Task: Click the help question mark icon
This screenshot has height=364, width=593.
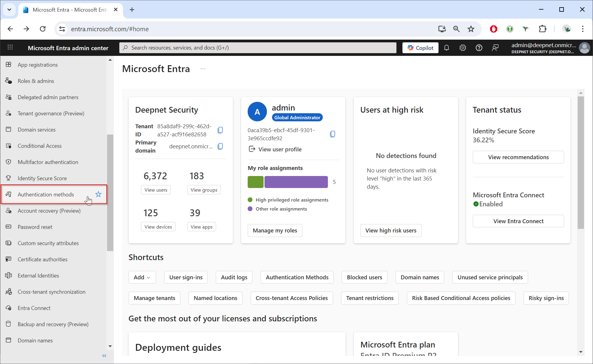Action: 479,48
